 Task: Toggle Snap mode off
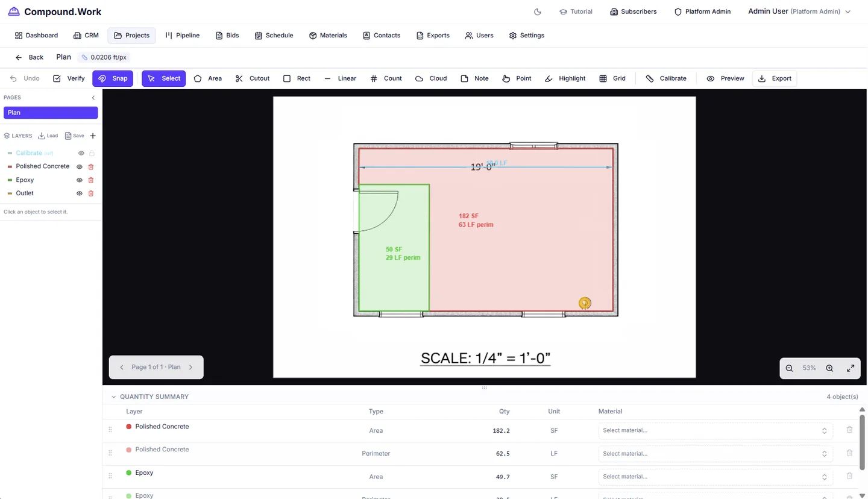(x=113, y=78)
